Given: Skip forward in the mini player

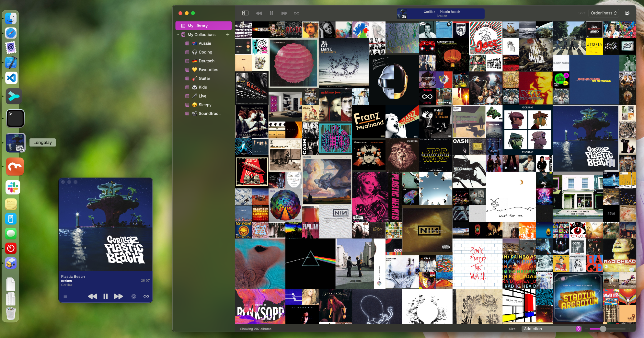Looking at the screenshot, I should [x=119, y=297].
